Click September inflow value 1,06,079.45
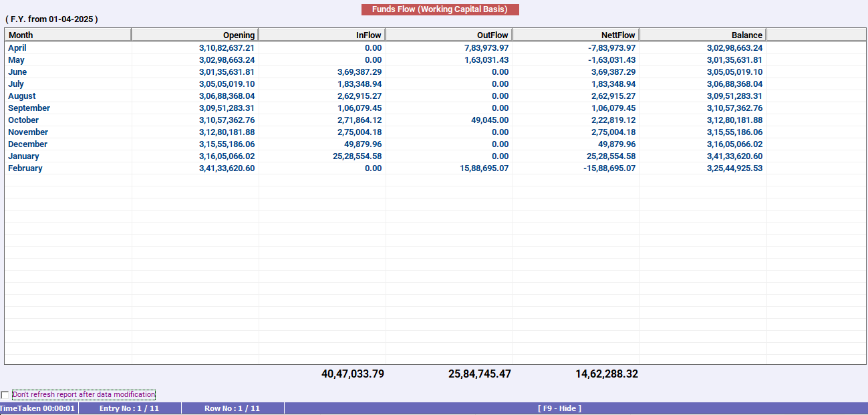 coord(359,108)
